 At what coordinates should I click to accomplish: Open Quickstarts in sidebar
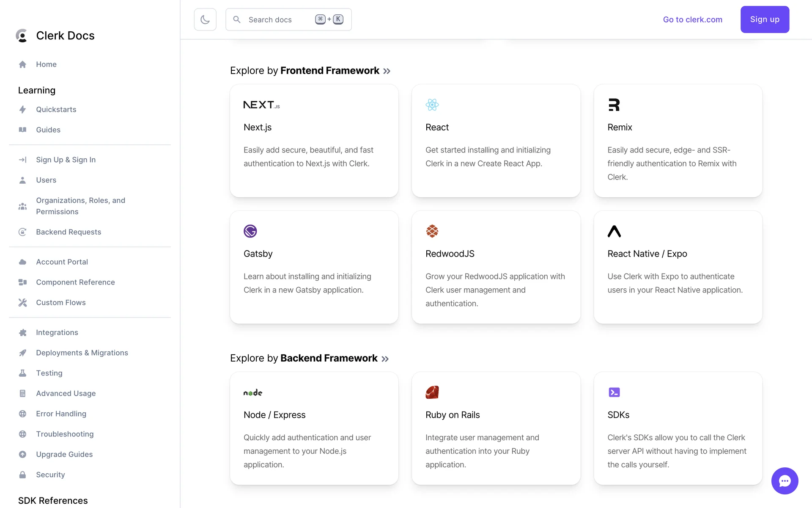coord(56,110)
